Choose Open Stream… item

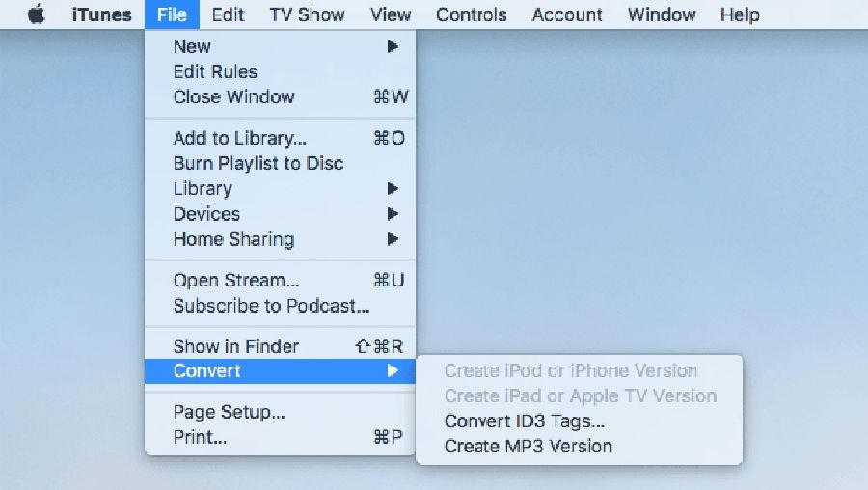[280, 280]
